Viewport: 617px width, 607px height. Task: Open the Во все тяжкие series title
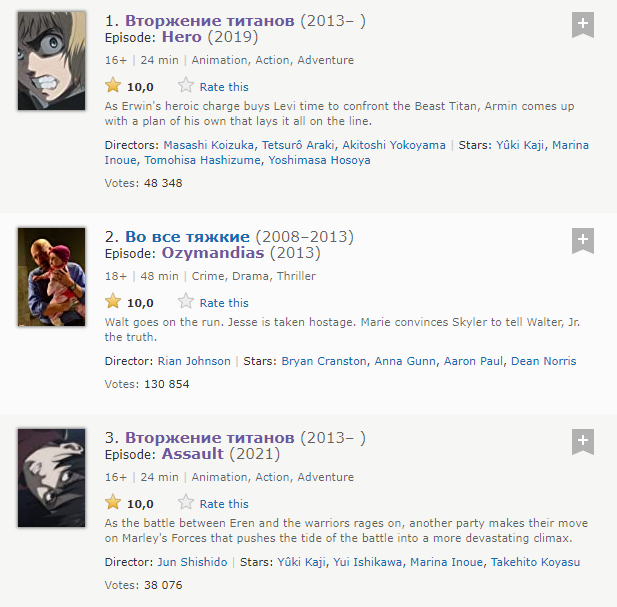187,237
